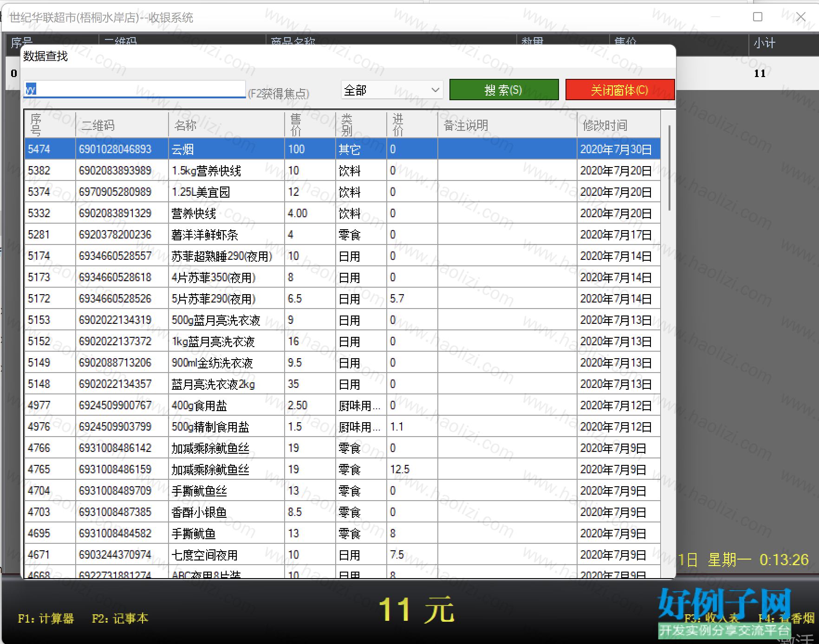819x644 pixels.
Task: Select 苏菲超熟睡290(夜用) row
Action: click(342, 256)
